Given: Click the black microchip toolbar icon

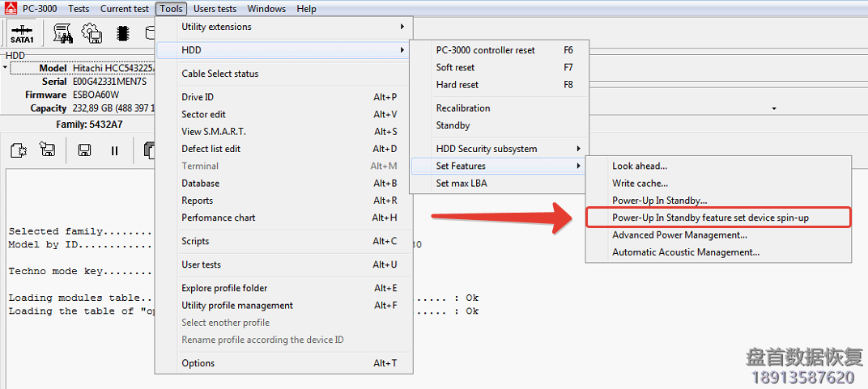Looking at the screenshot, I should (x=122, y=33).
